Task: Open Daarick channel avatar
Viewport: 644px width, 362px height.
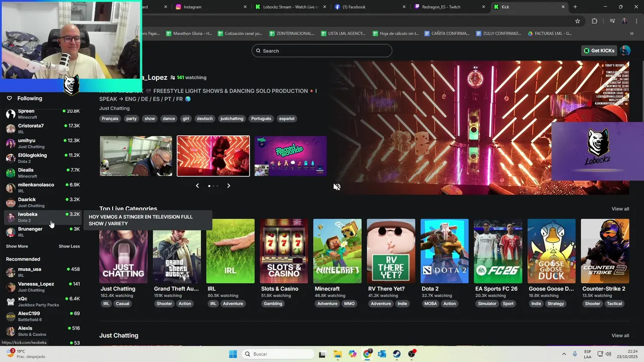Action: [x=10, y=203]
